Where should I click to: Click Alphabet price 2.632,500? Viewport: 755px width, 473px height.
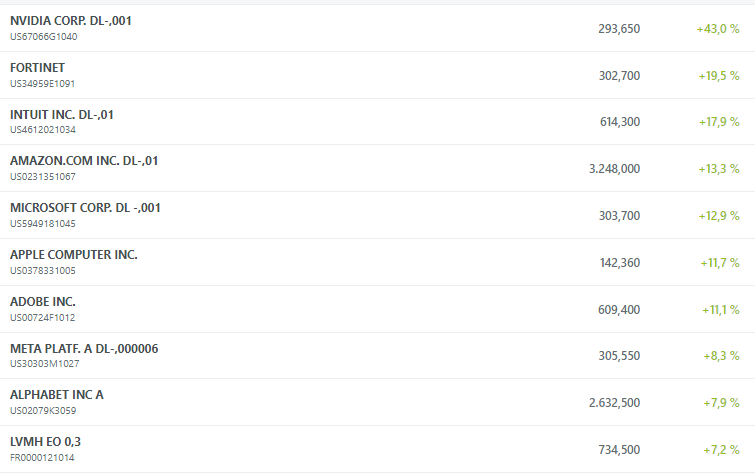pyautogui.click(x=614, y=403)
